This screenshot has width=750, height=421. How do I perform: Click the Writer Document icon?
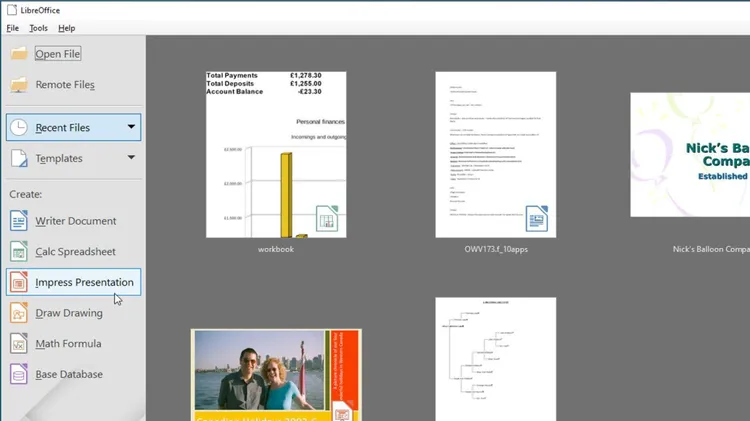19,221
